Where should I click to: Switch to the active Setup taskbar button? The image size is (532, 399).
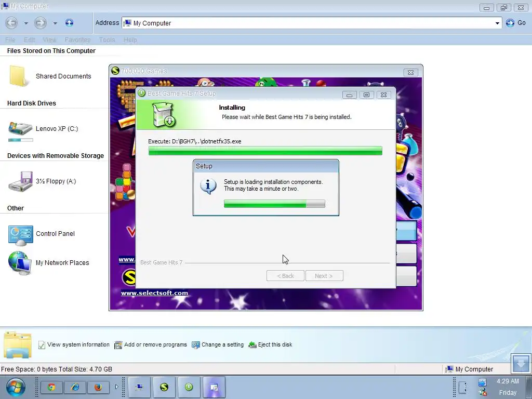[214, 387]
